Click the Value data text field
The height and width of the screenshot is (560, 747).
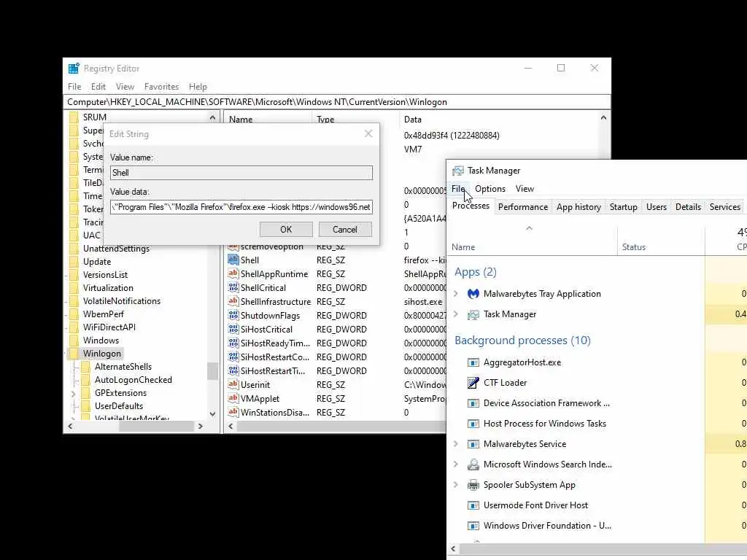point(241,207)
